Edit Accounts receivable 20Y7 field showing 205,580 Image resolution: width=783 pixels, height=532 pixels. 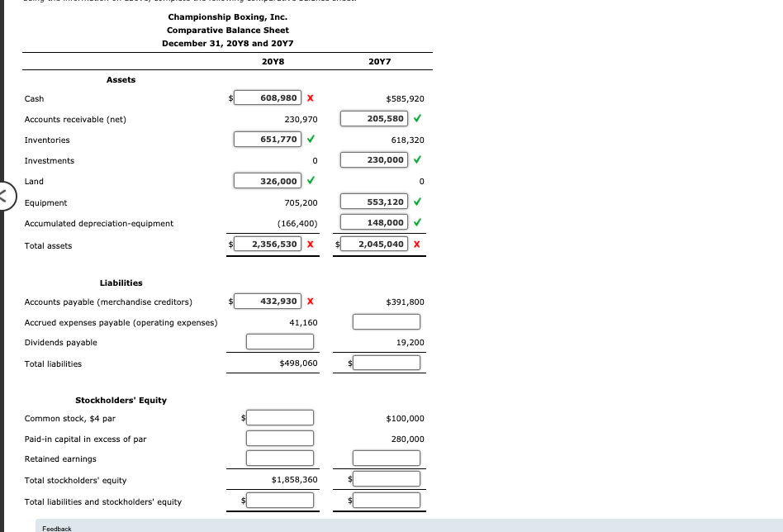374,118
